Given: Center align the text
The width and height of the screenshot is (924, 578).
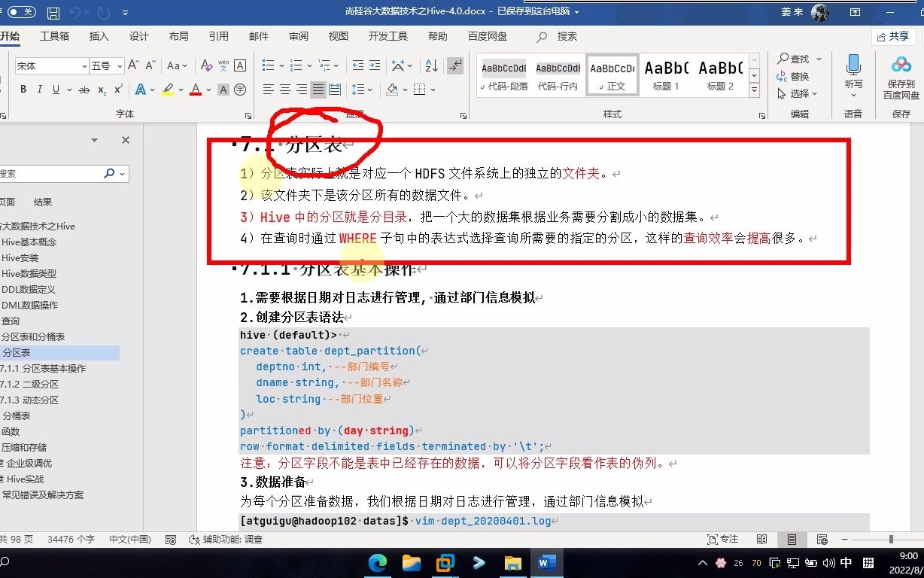Looking at the screenshot, I should pos(285,90).
